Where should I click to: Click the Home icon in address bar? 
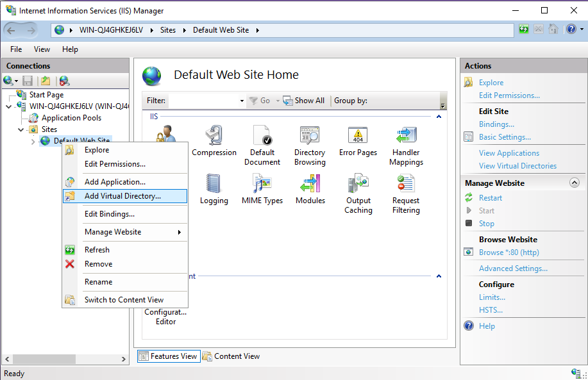[x=553, y=29]
